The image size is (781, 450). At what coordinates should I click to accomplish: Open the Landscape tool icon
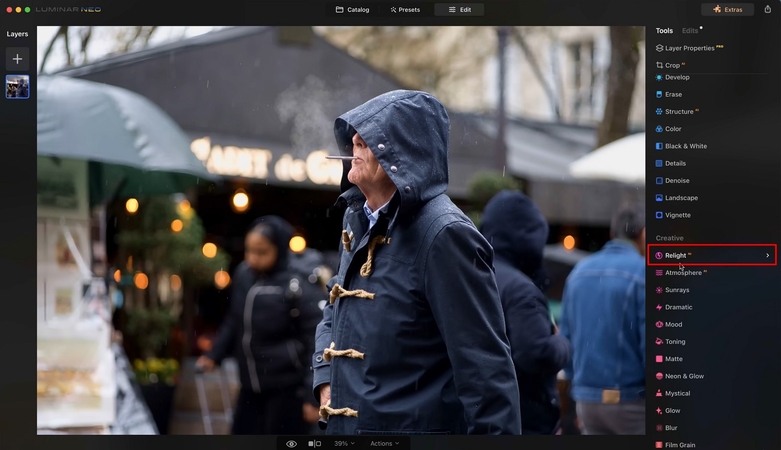659,198
